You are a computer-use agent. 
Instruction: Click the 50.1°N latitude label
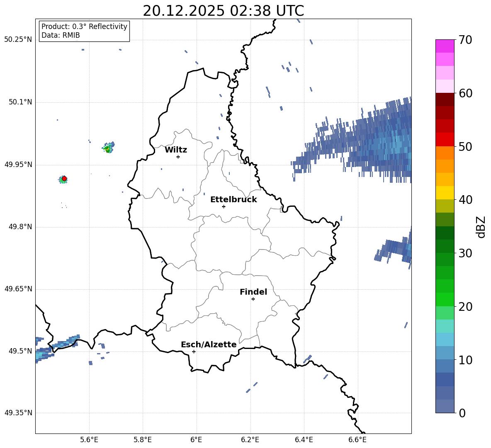20,102
